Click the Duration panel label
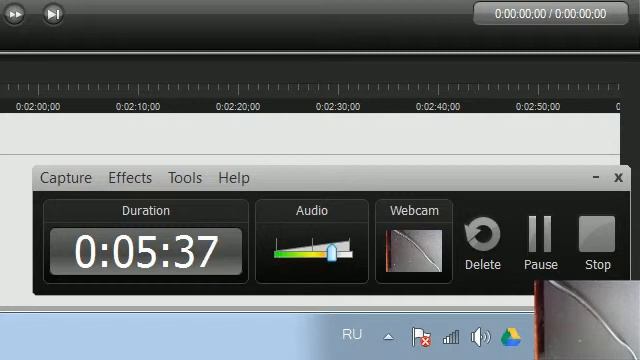Image resolution: width=640 pixels, height=360 pixels. [146, 211]
